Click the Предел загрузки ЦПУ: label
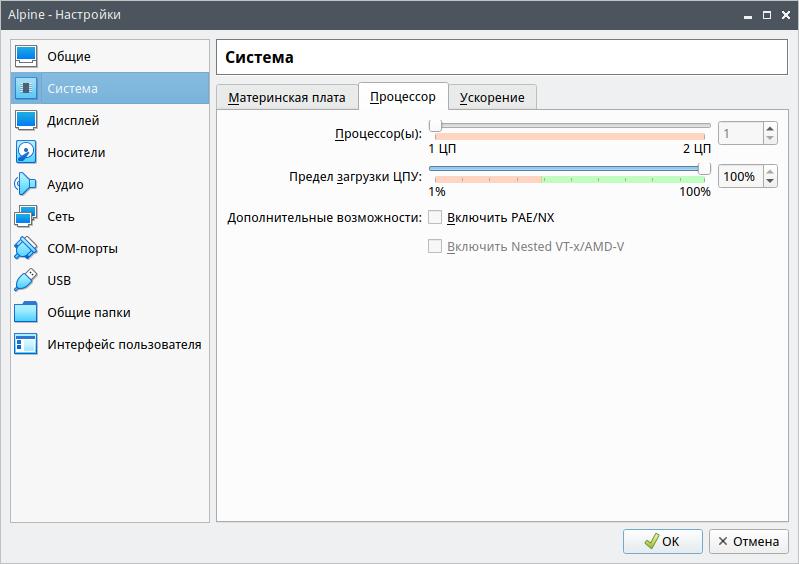This screenshot has width=799, height=564. point(356,177)
